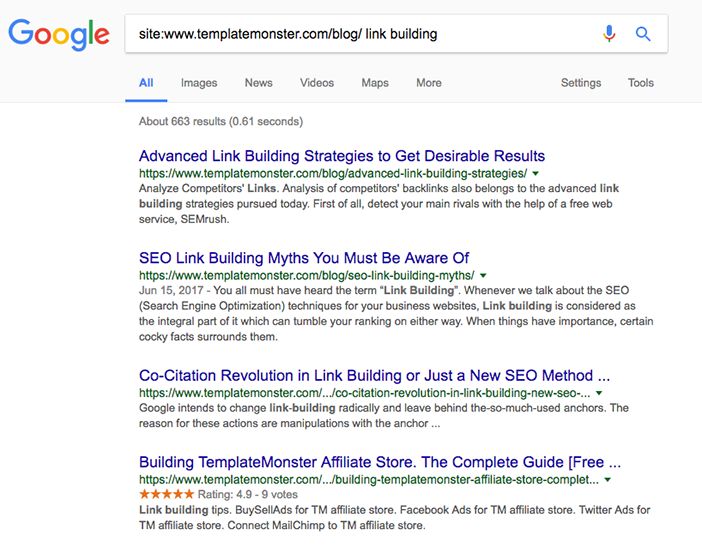Open the search Tools options

pos(641,83)
